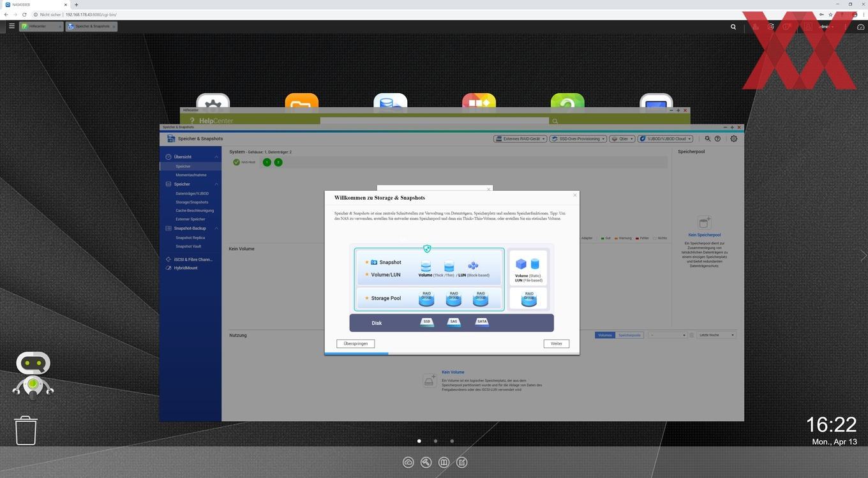This screenshot has height=478, width=868.
Task: Click the QTS search magnifier icon
Action: [733, 27]
